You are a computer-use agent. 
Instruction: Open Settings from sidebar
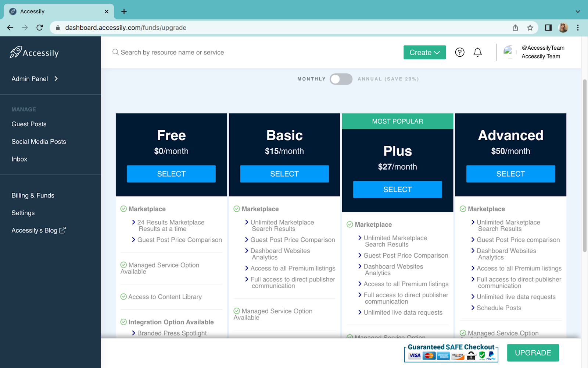[23, 213]
